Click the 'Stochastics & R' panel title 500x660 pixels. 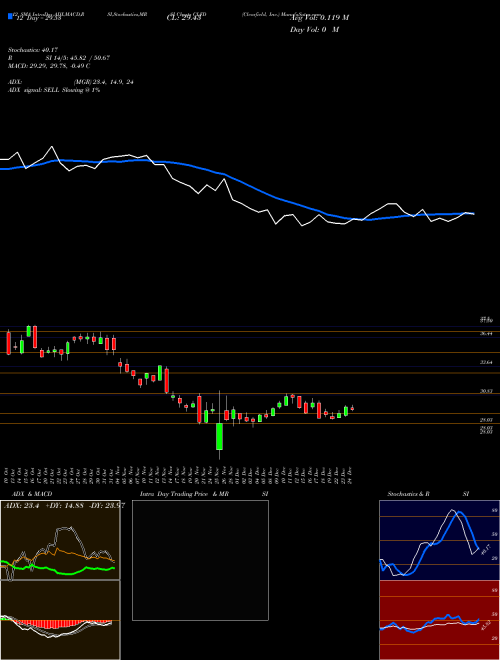pyautogui.click(x=409, y=494)
